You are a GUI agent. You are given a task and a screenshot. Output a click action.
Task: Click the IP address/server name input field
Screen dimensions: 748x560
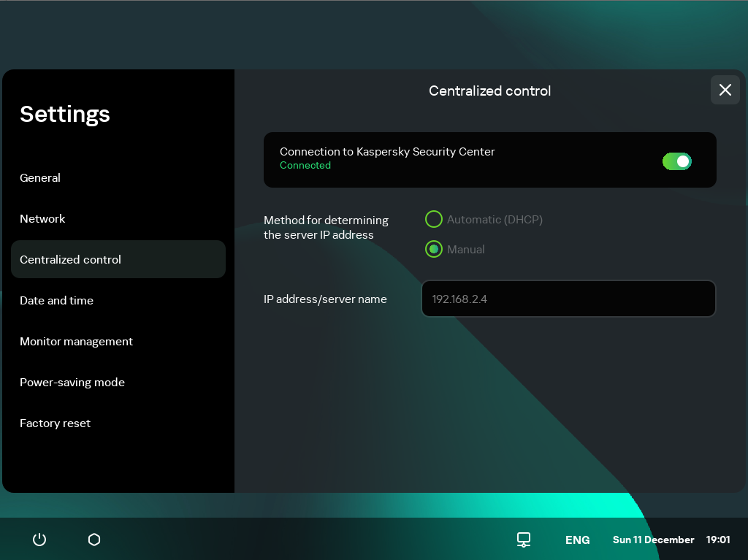(568, 299)
